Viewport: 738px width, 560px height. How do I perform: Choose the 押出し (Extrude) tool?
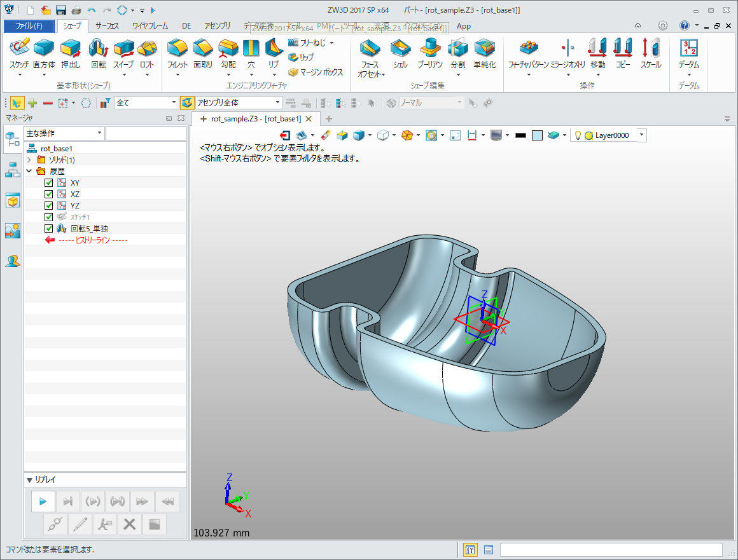tap(71, 53)
